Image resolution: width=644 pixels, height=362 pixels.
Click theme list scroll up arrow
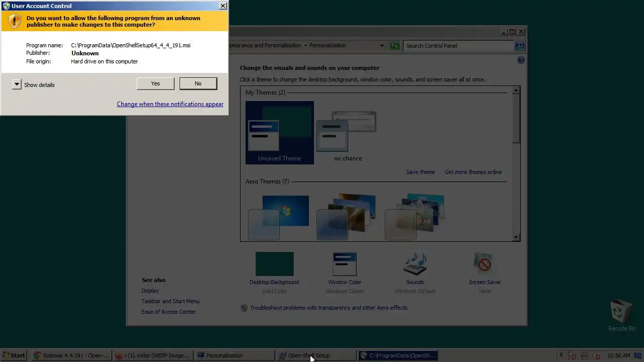click(516, 90)
